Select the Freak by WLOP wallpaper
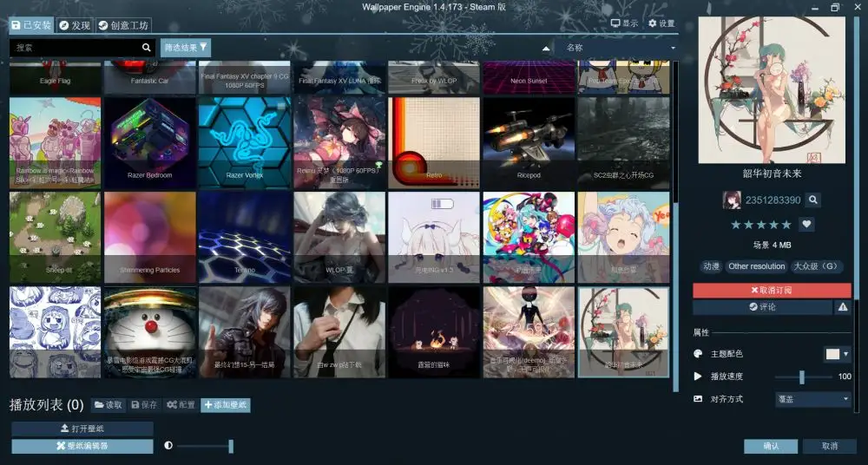 click(434, 77)
